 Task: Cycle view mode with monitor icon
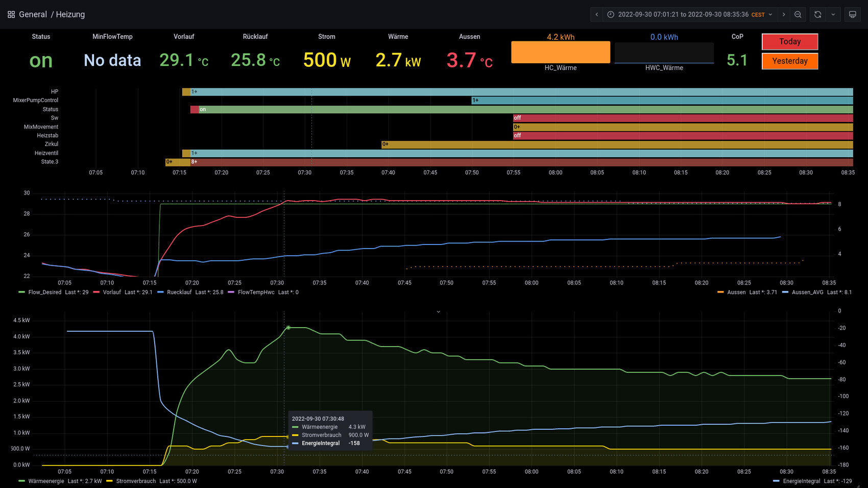click(852, 14)
